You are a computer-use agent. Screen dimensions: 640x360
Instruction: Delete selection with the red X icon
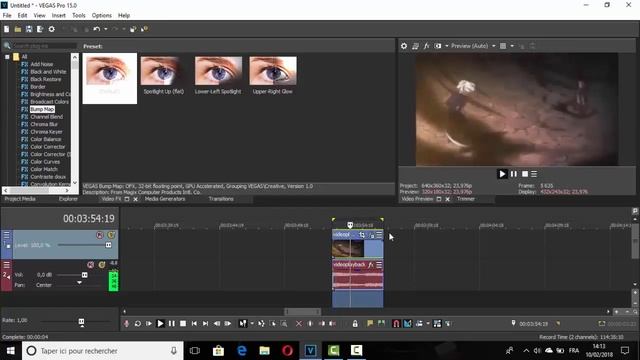click(299, 324)
